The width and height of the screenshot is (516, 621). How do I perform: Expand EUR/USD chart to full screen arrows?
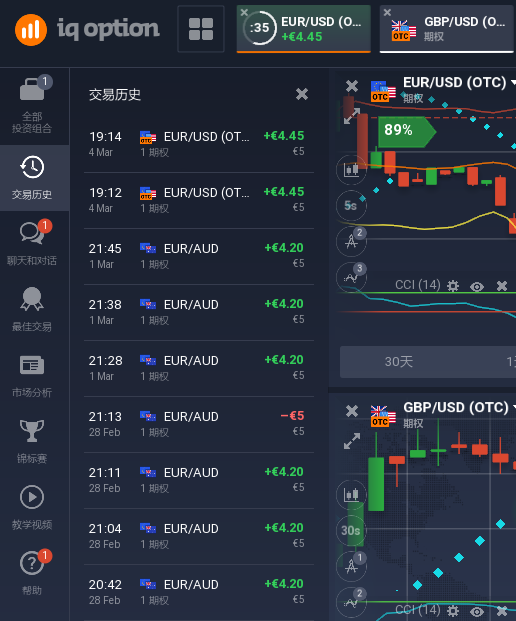tap(352, 116)
